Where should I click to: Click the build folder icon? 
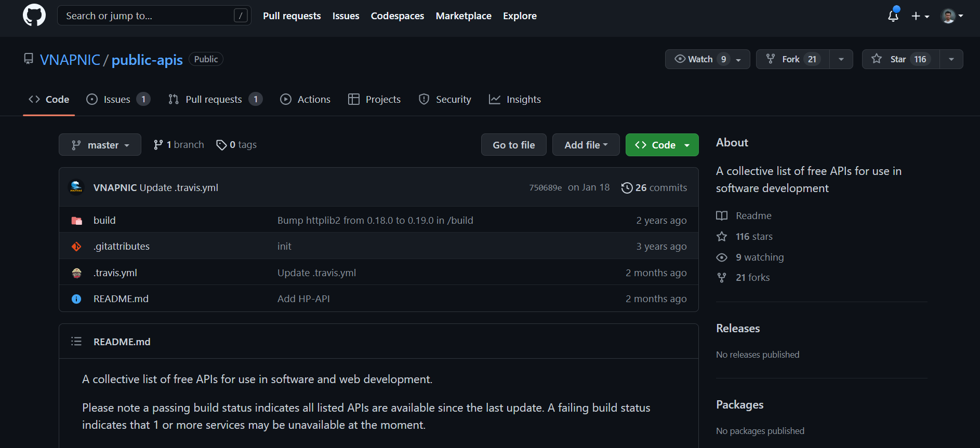click(x=76, y=221)
